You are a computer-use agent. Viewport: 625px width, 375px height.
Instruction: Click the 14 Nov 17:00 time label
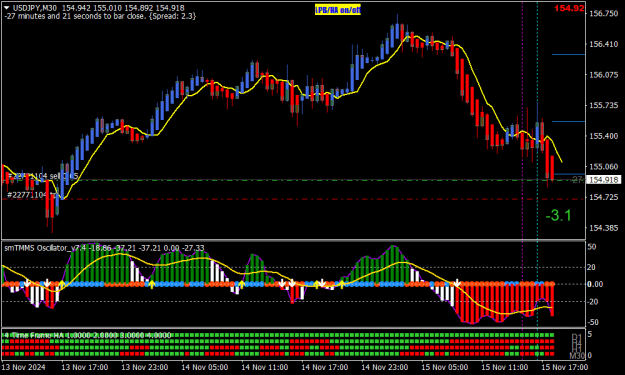(x=324, y=367)
